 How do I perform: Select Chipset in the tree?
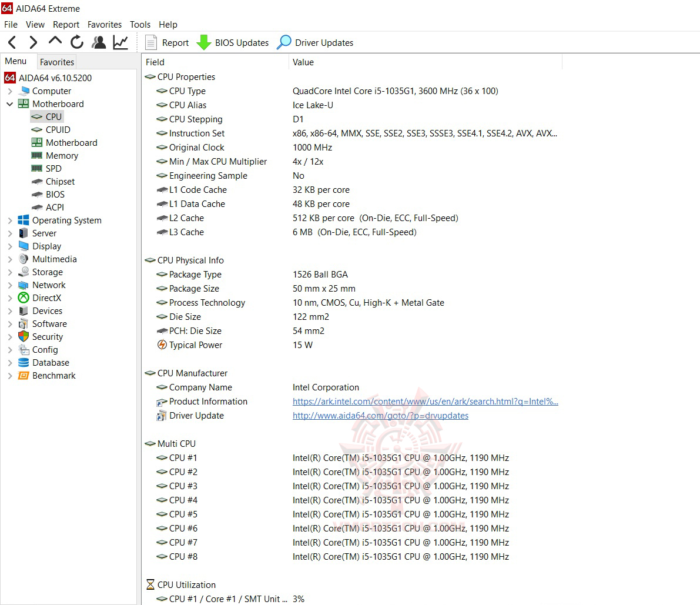pyautogui.click(x=61, y=181)
